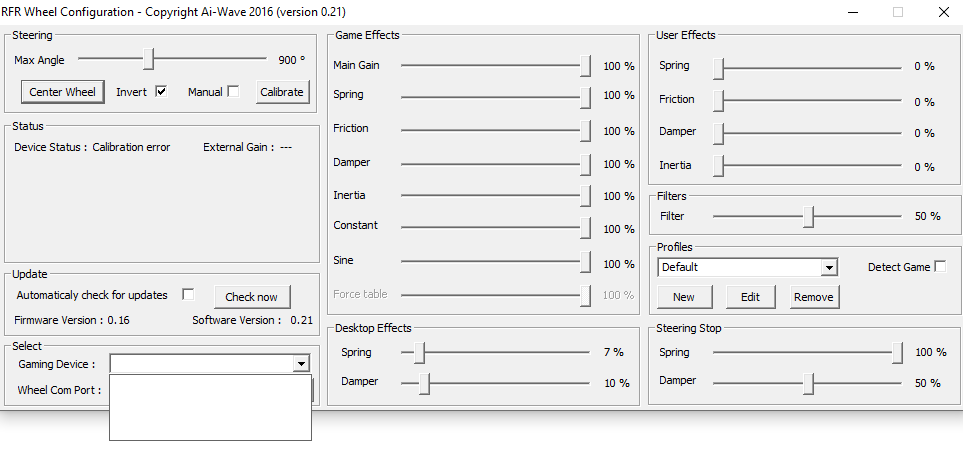963x453 pixels.
Task: Click the User Effects Spring slider
Action: tap(718, 67)
